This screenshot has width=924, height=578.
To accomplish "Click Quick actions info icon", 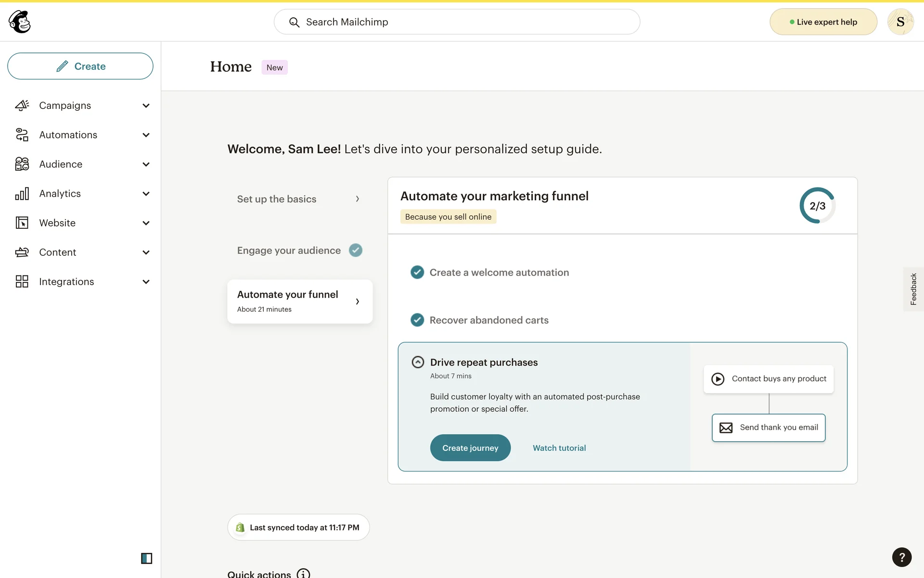I will pyautogui.click(x=303, y=574).
